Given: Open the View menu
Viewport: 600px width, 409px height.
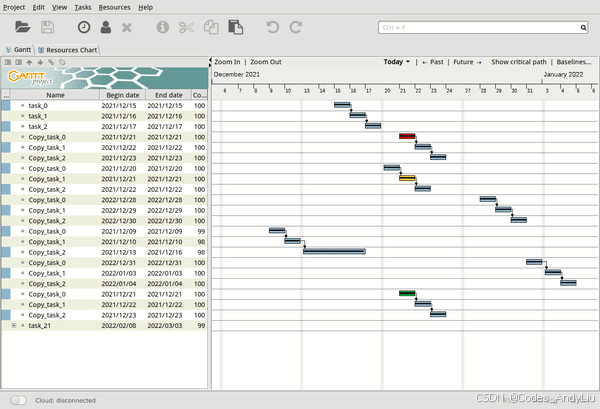Looking at the screenshot, I should click(59, 7).
